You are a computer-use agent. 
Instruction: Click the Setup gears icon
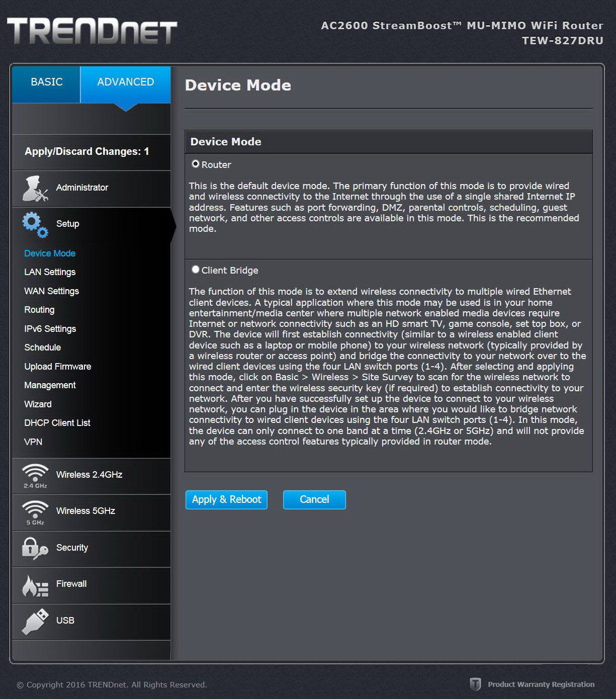(x=35, y=225)
